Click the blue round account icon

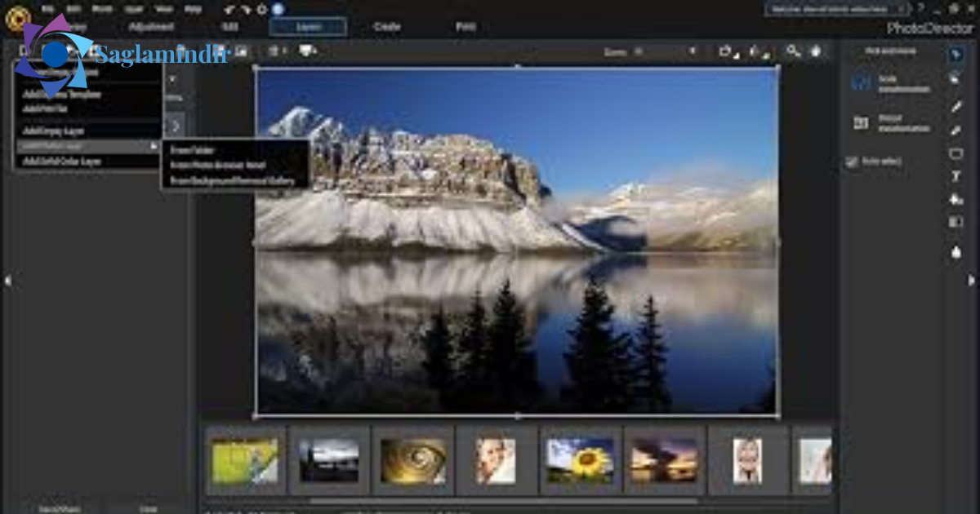(x=278, y=9)
